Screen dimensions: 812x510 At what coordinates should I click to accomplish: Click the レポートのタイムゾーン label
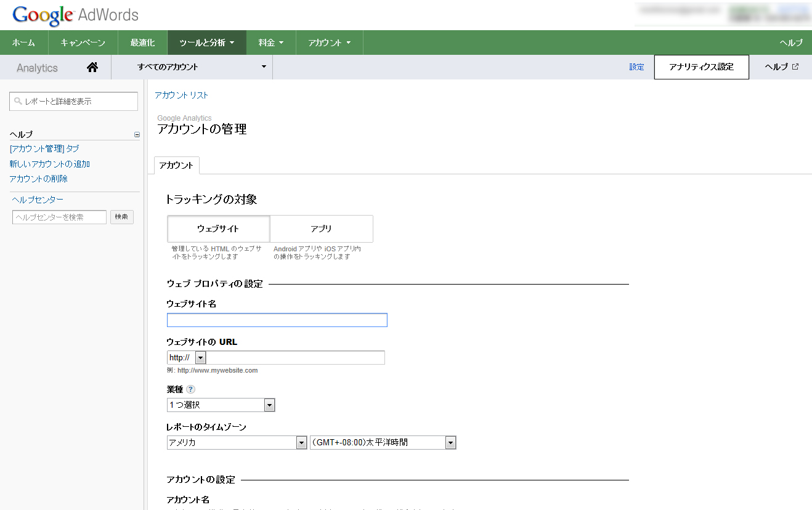pos(206,427)
